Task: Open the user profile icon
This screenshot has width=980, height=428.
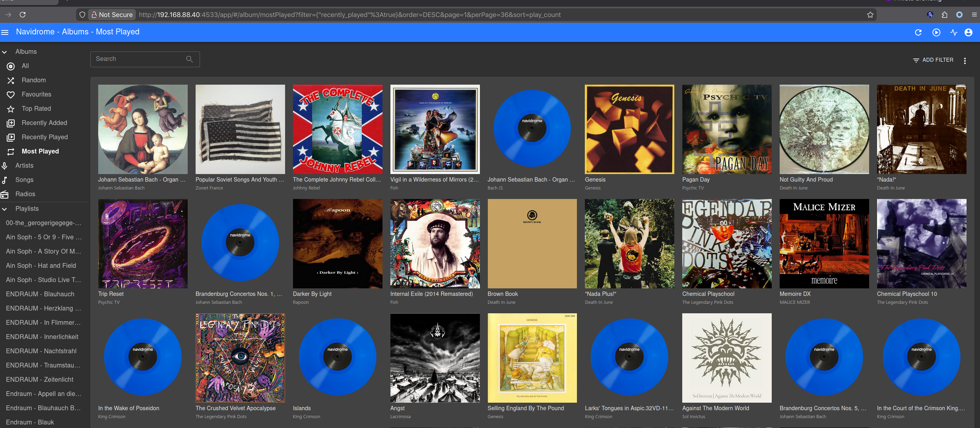Action: (969, 32)
